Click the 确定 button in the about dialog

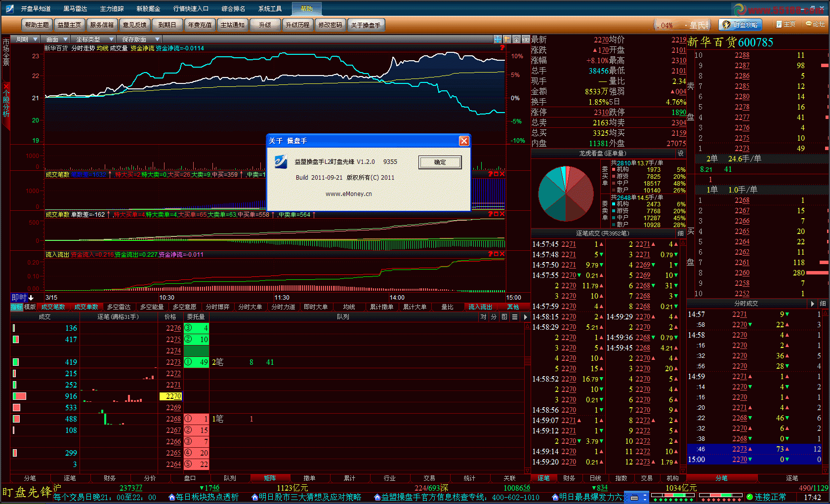tap(440, 162)
